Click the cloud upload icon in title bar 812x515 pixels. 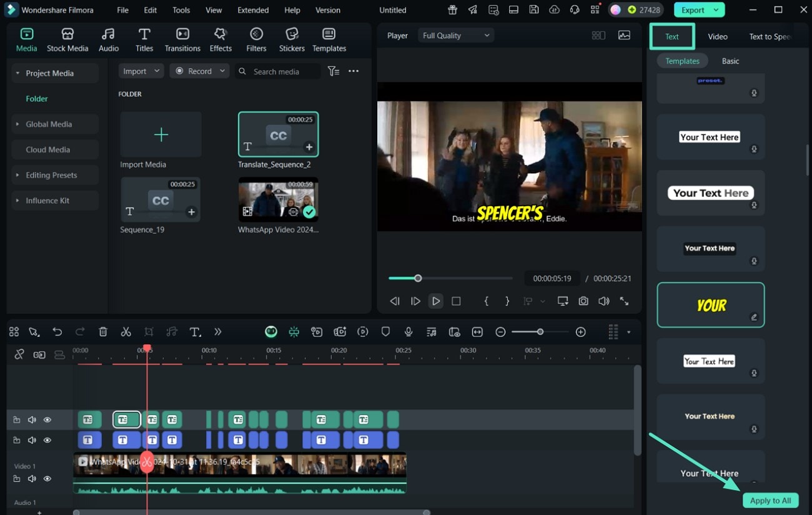[554, 10]
